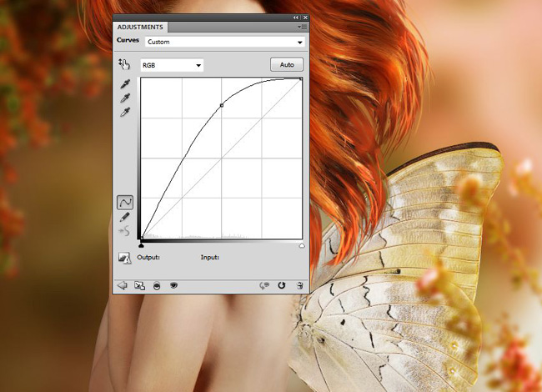Pick the black point eyedropper

point(125,84)
